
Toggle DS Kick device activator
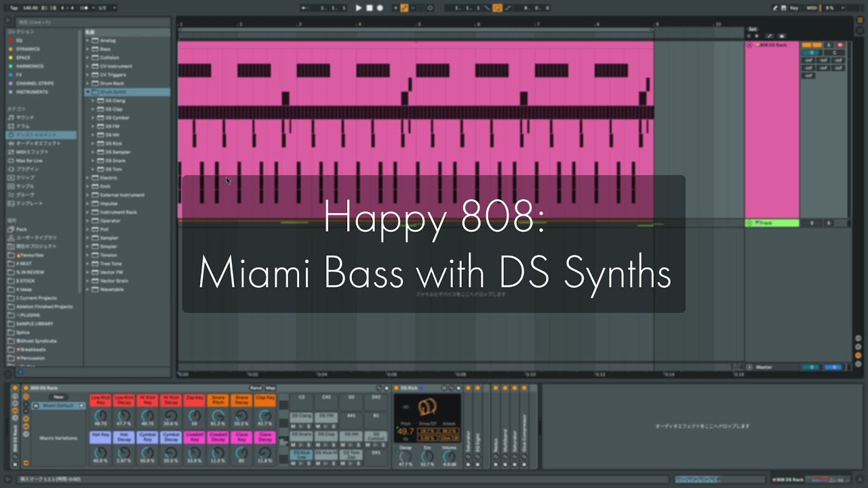(397, 388)
